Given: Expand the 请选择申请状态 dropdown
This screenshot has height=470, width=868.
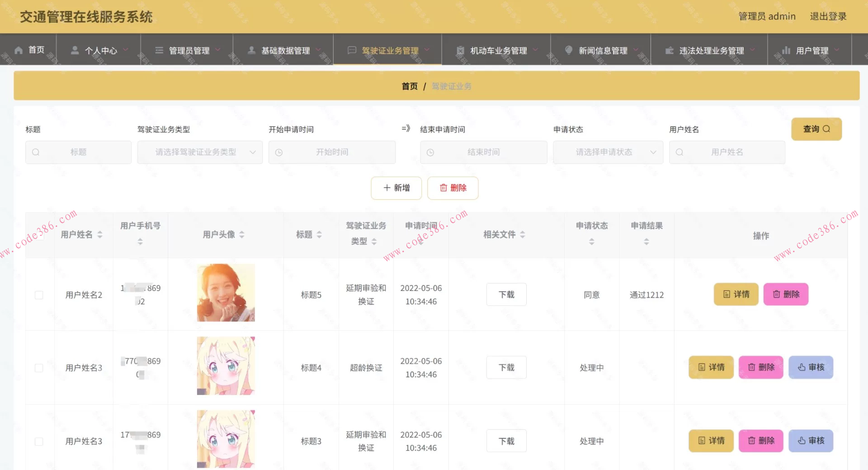Looking at the screenshot, I should click(x=608, y=152).
